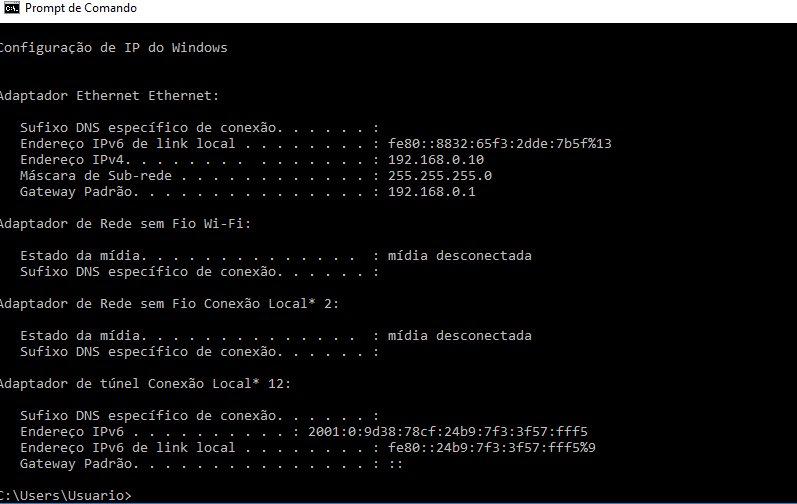Click the Command Prompt title bar icon
Viewport: 797px width, 504px height.
click(11, 8)
